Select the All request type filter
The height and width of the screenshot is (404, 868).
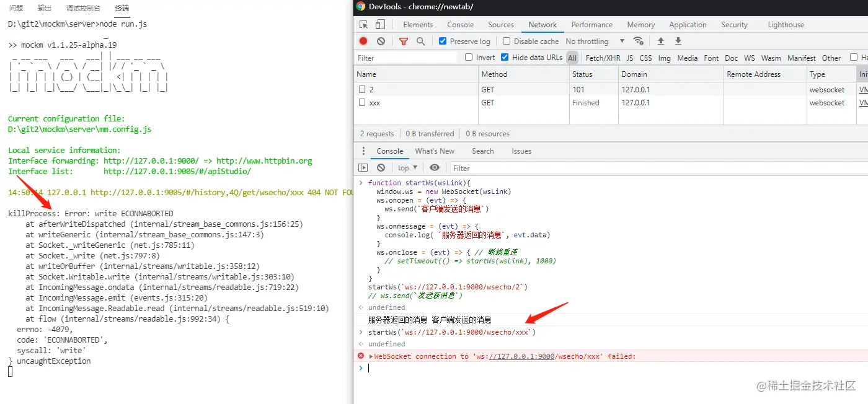point(572,58)
